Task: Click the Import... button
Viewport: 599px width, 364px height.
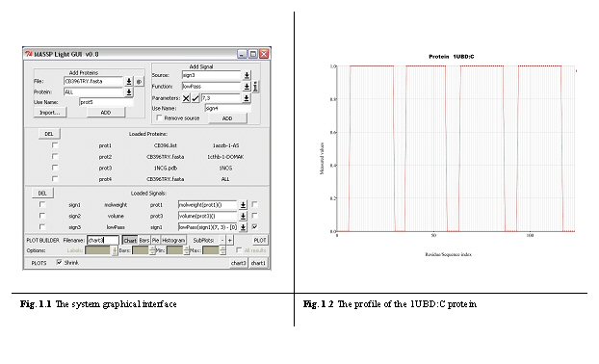Action: point(50,113)
